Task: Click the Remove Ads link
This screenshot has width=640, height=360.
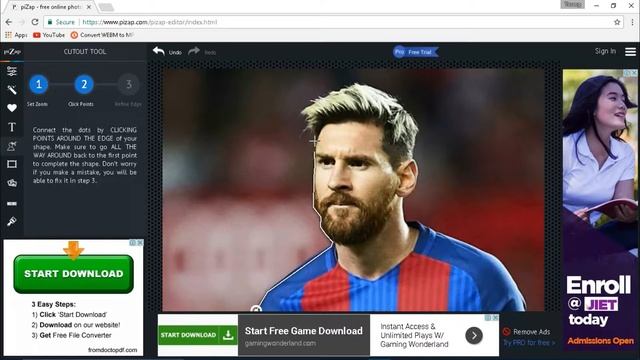Action: 531,332
